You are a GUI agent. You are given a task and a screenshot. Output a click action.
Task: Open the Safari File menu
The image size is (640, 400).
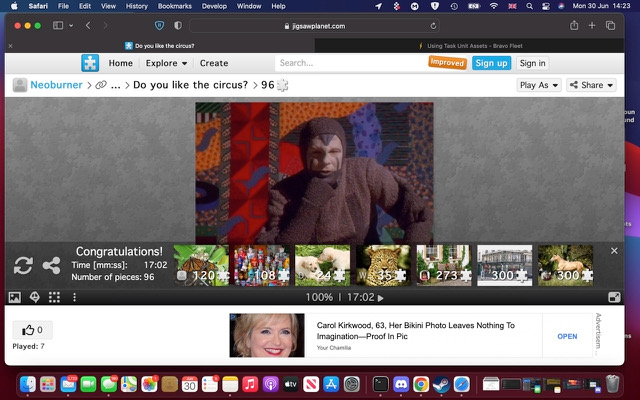pyautogui.click(x=63, y=6)
